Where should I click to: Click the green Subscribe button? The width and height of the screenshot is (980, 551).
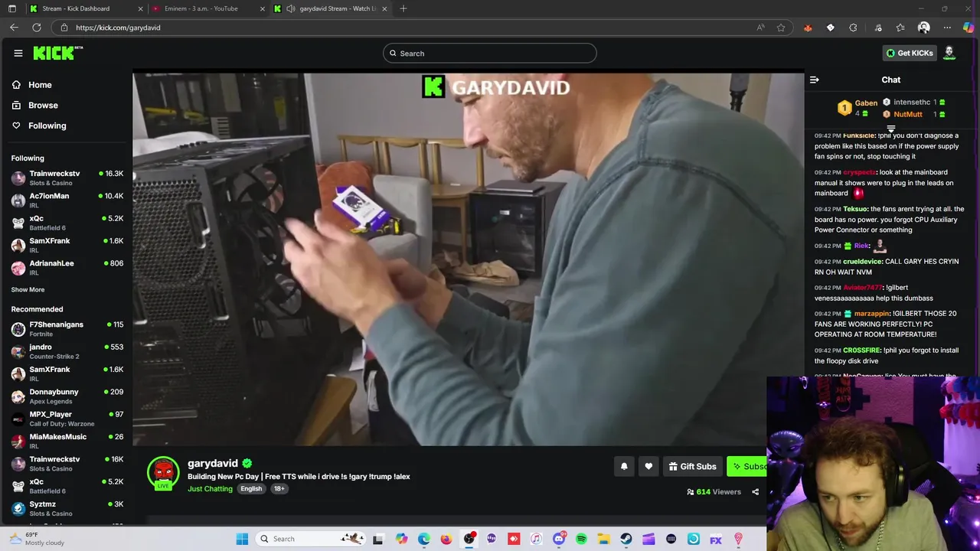(748, 466)
